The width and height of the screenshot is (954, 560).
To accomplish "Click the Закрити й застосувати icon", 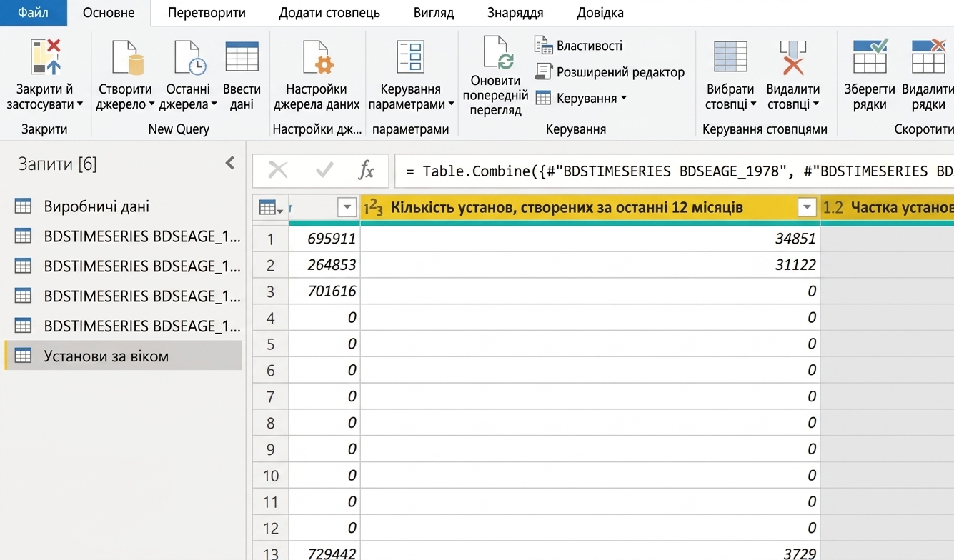I will coord(46,57).
